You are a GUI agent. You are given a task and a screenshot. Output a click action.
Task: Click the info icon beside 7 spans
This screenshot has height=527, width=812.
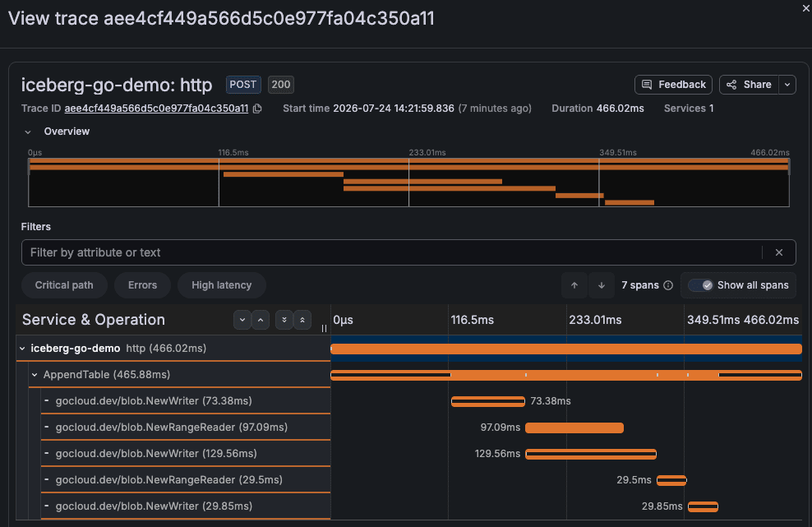(668, 285)
